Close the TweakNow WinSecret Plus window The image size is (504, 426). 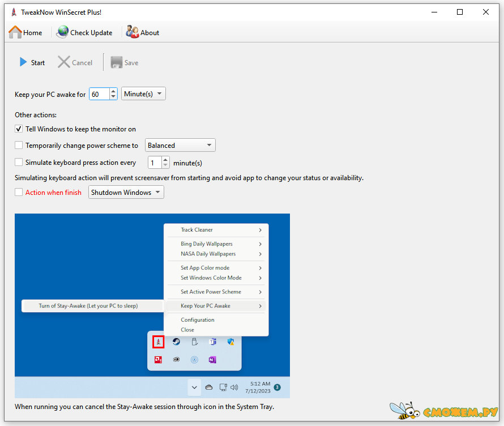point(486,12)
